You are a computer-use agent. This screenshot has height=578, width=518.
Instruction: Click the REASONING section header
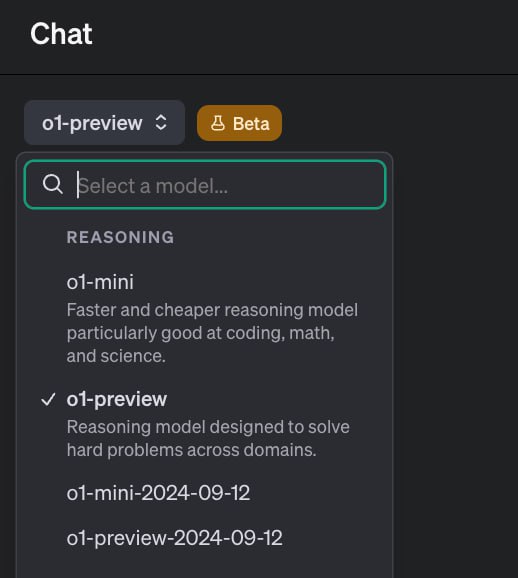pyautogui.click(x=120, y=237)
